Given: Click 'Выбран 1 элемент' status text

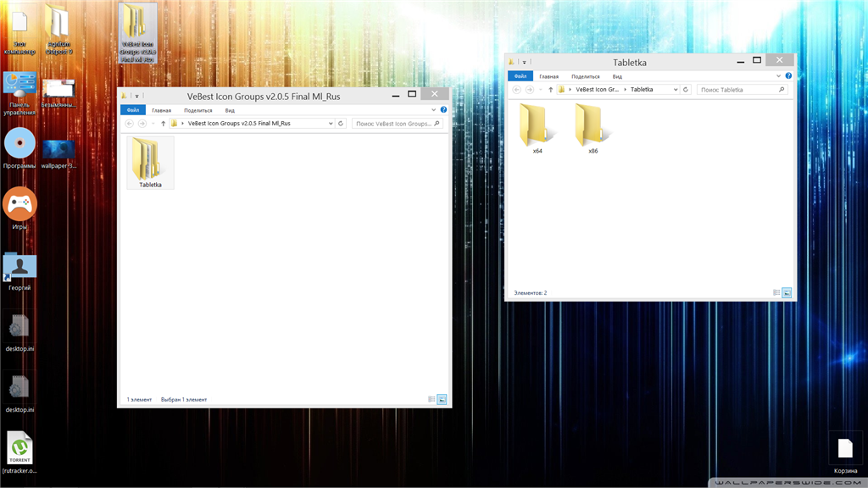Looking at the screenshot, I should click(x=184, y=400).
